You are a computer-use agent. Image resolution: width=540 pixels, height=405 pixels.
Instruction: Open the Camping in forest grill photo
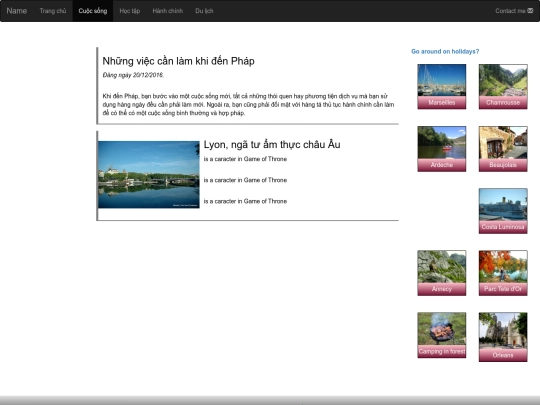tap(442, 329)
